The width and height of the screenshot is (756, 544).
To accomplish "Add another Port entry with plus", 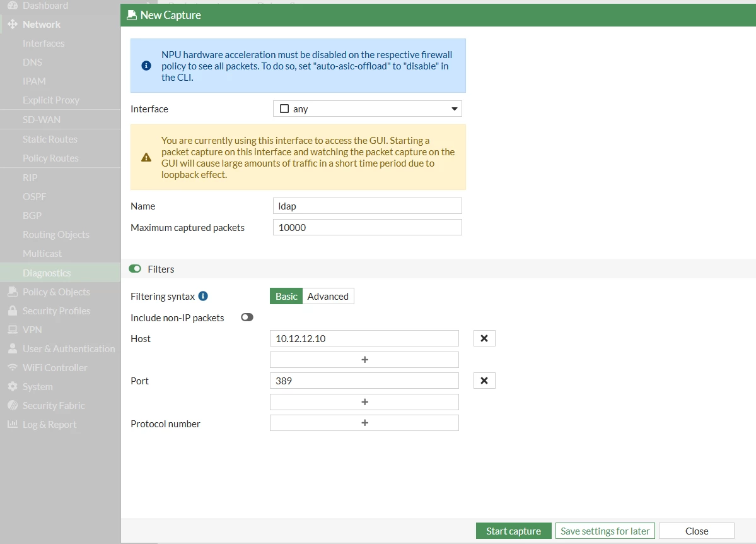I will coord(364,402).
